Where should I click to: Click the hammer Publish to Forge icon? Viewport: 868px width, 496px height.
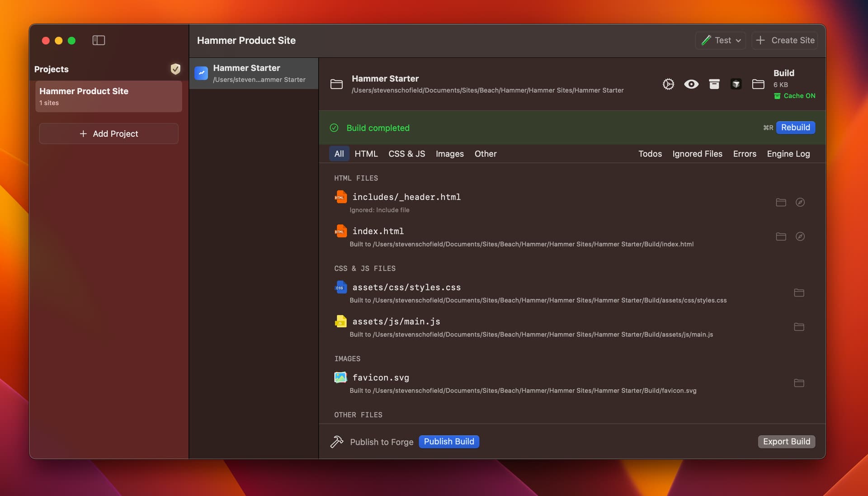coord(337,442)
